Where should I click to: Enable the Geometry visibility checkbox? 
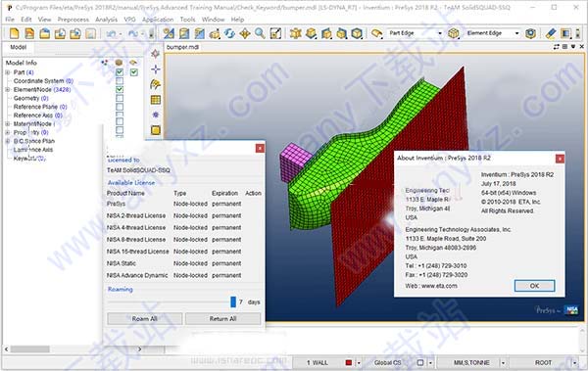[x=120, y=98]
